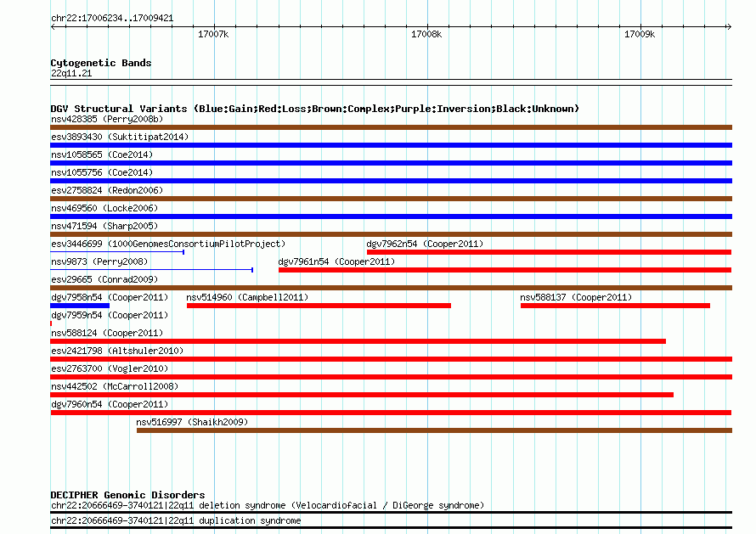
Task: Click the DGV Structural Variants track title
Action: click(315, 109)
